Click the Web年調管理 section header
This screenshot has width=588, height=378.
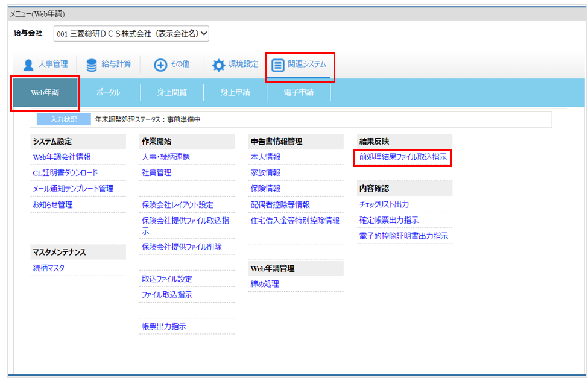coord(296,268)
